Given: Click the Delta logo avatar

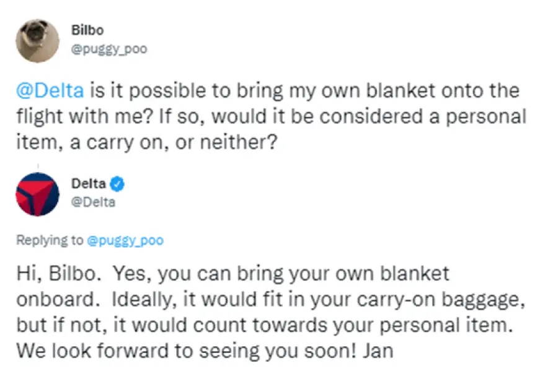Looking at the screenshot, I should pyautogui.click(x=38, y=194).
